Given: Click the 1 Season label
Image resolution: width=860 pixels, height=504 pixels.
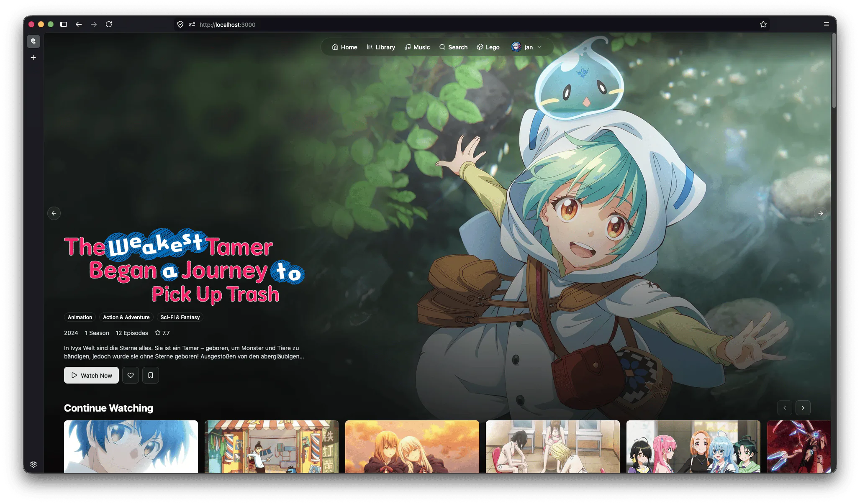Looking at the screenshot, I should (x=97, y=333).
